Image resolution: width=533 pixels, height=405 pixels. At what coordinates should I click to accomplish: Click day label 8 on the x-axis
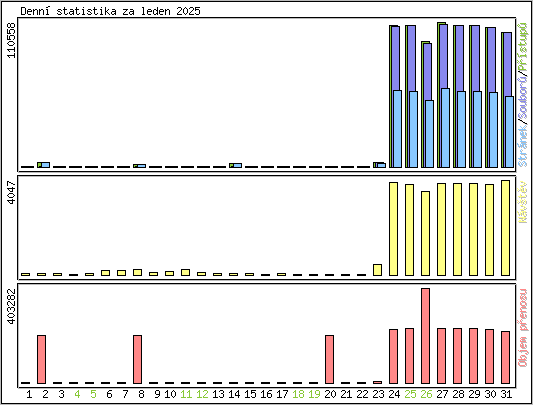(141, 394)
